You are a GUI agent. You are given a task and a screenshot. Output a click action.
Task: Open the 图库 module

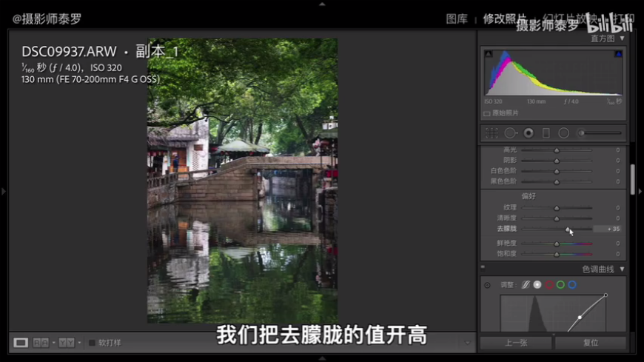457,19
